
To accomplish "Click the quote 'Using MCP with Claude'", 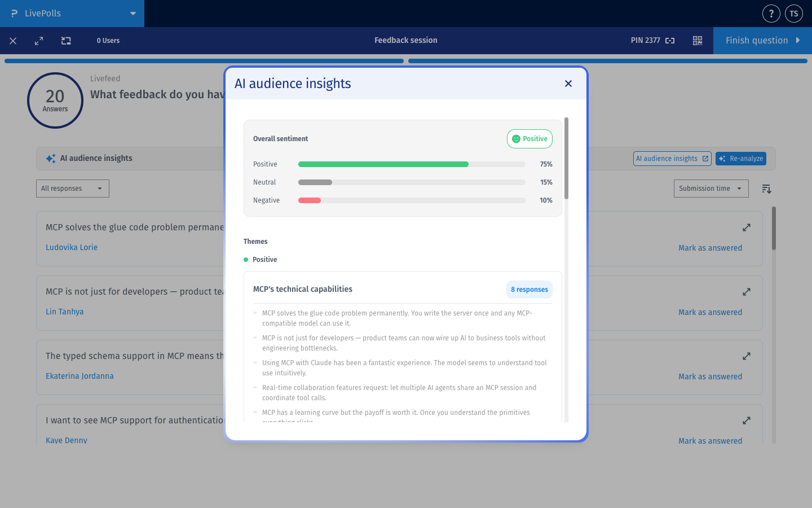I will pyautogui.click(x=404, y=368).
